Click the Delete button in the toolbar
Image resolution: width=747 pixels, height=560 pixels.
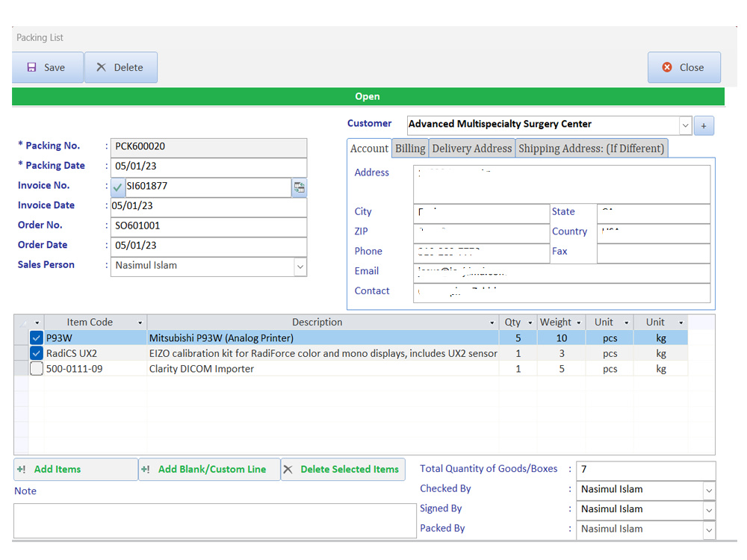tap(121, 68)
